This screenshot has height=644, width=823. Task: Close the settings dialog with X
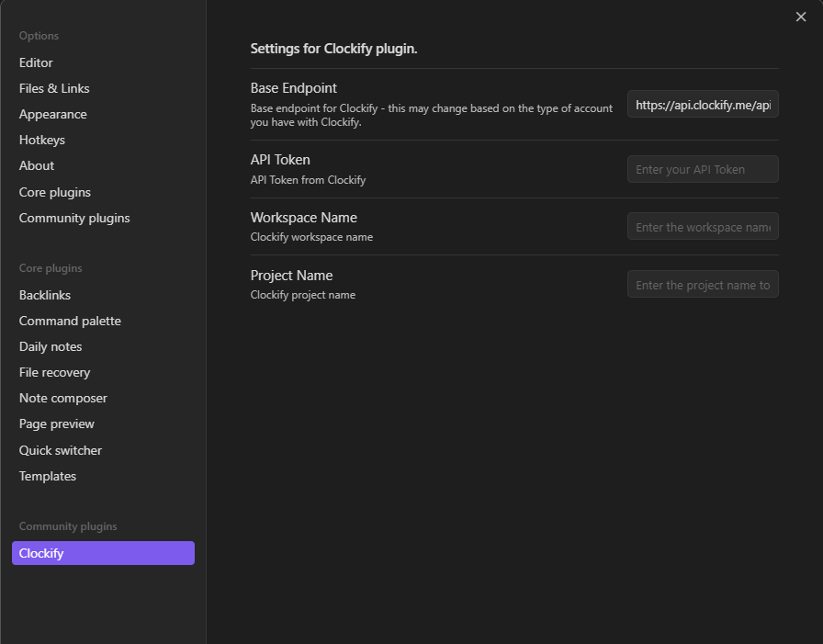(800, 17)
